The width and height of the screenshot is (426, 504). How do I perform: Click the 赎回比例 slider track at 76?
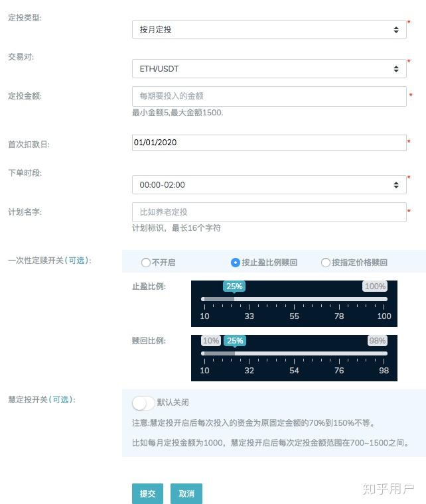[339, 353]
